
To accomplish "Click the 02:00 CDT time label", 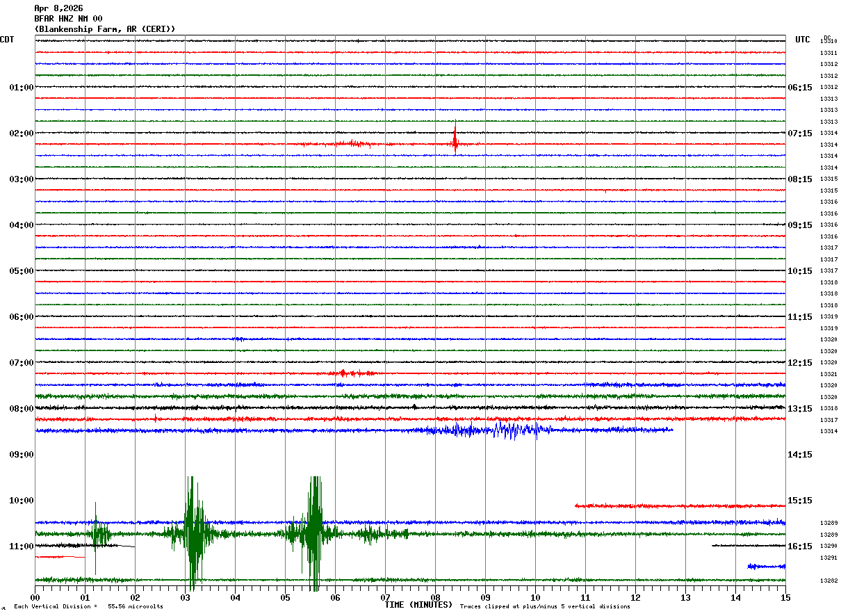I will [x=21, y=133].
